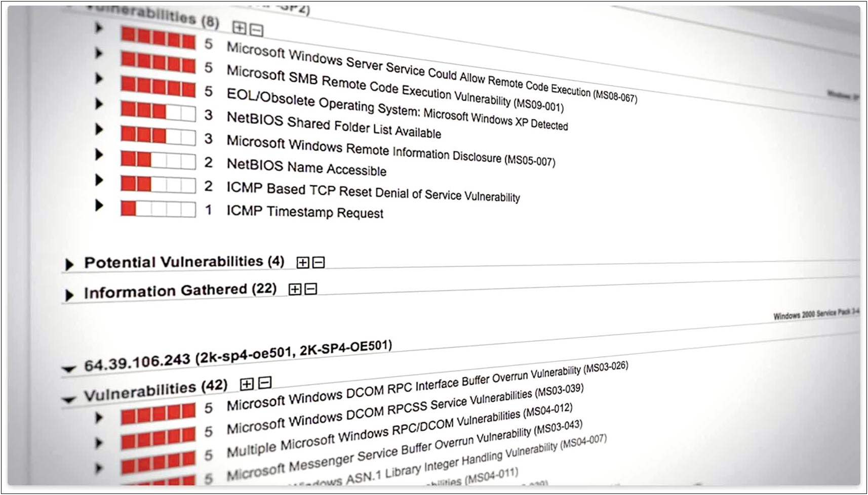Open Messenger Service Buffer Overrun (MS03-043) entry
868x495 pixels.
(404, 450)
